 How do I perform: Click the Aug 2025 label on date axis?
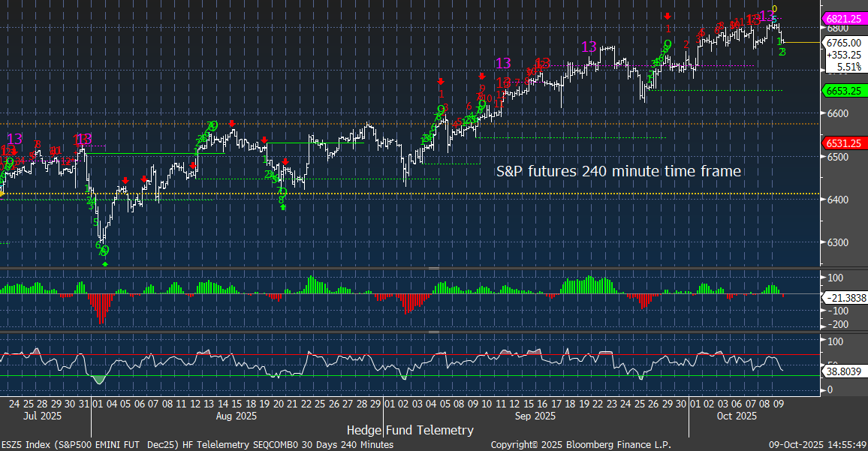(x=237, y=415)
